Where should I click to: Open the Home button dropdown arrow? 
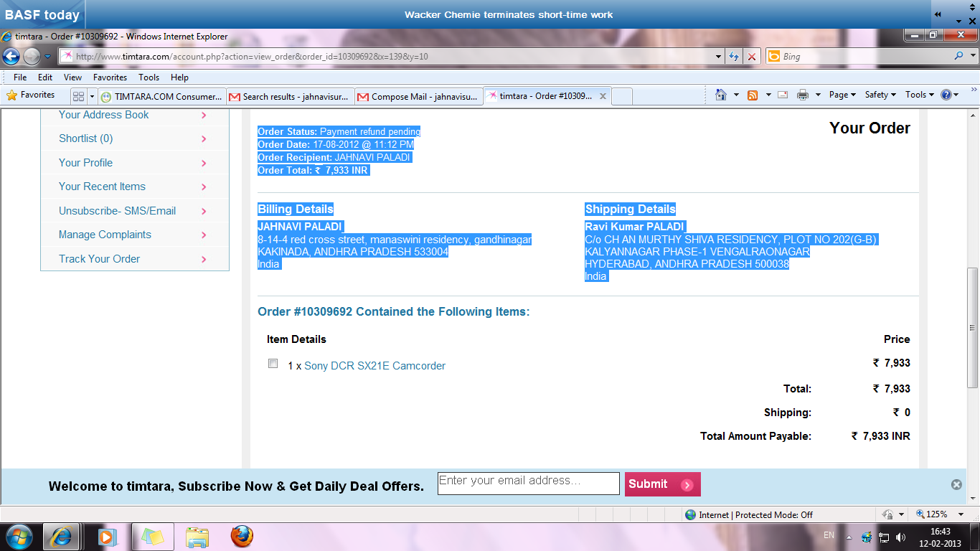[736, 95]
